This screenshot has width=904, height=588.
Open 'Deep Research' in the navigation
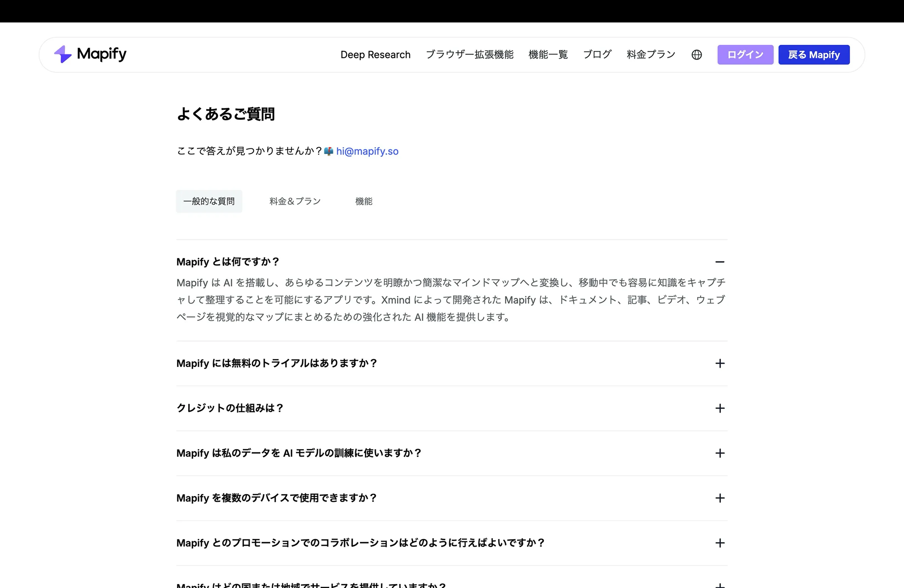375,55
